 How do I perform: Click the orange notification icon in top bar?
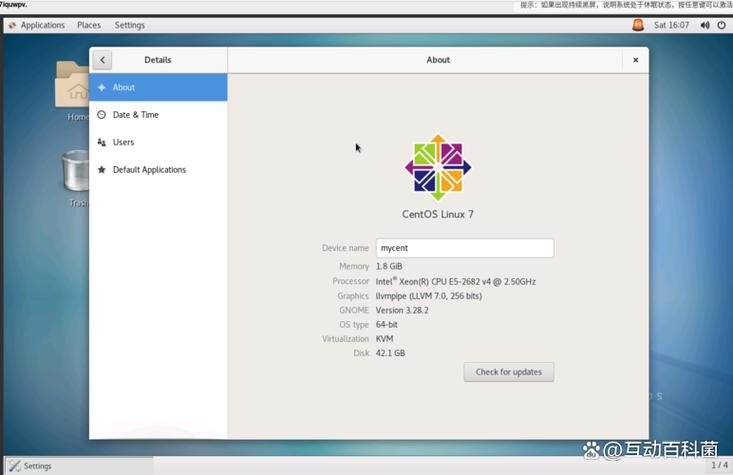point(638,25)
